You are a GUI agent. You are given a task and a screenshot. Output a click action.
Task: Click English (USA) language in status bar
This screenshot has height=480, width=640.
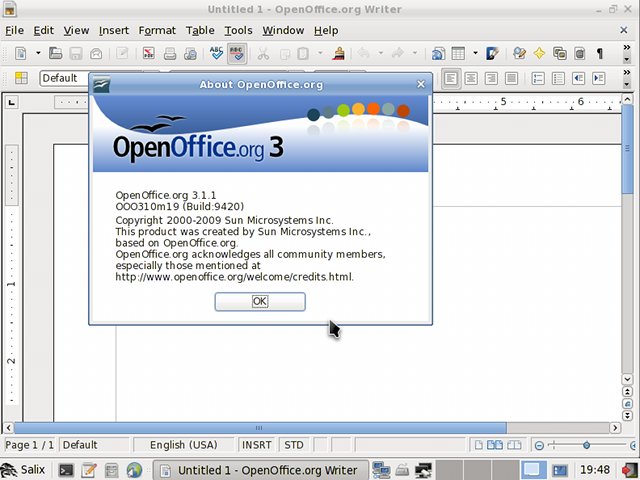click(184, 445)
